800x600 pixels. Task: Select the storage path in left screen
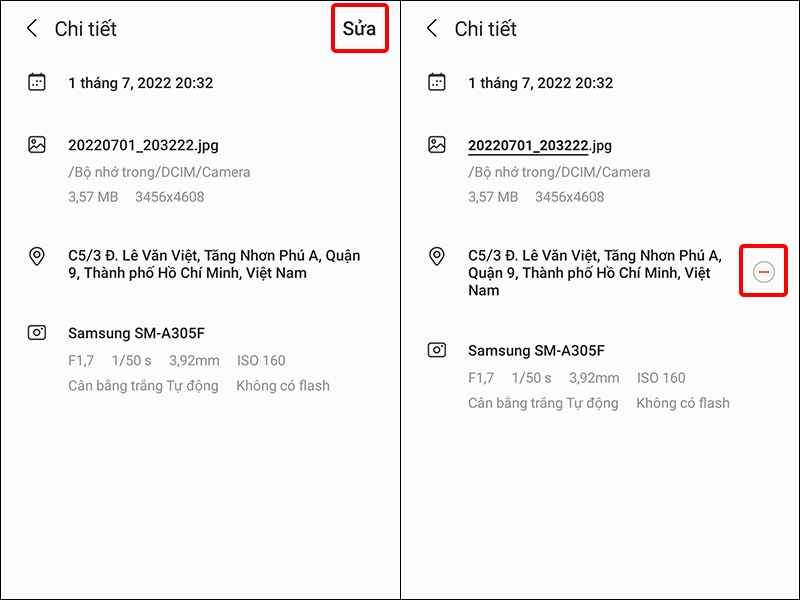coord(159,172)
